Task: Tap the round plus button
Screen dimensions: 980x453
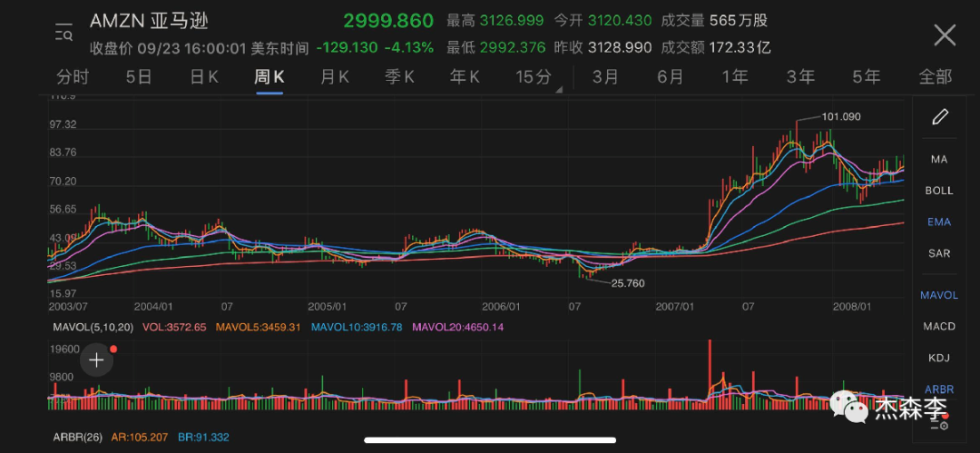Action: [96, 359]
